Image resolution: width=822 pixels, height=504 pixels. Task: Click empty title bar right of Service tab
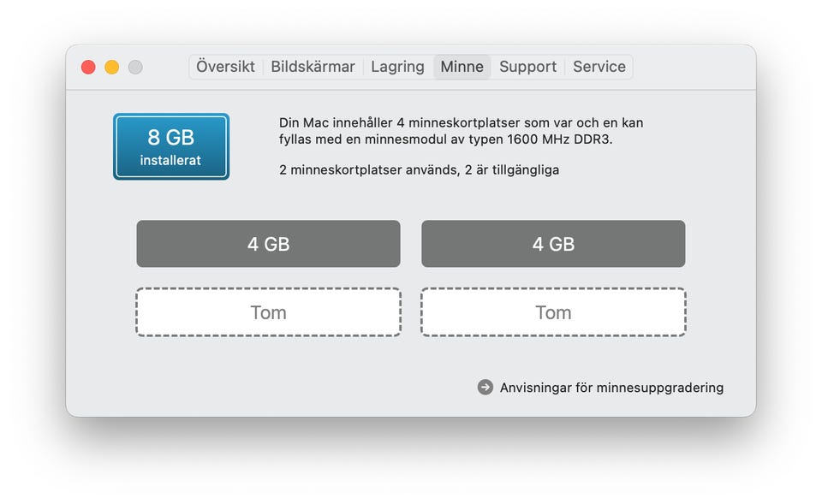point(694,67)
